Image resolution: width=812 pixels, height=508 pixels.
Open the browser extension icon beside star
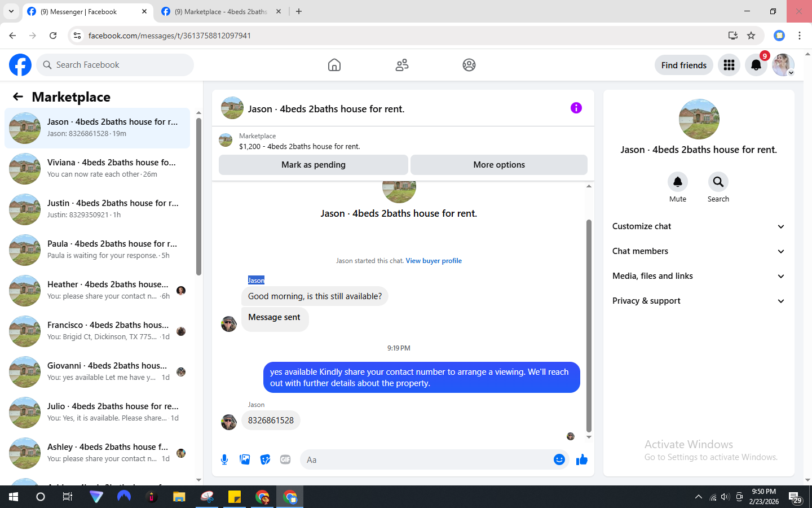(779, 36)
